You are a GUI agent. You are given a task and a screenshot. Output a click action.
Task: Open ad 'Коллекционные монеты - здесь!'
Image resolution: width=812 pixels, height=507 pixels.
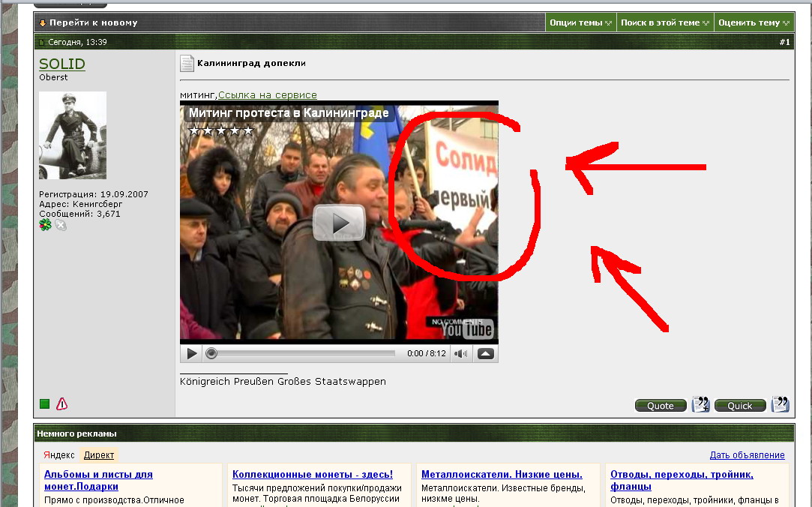tap(312, 474)
